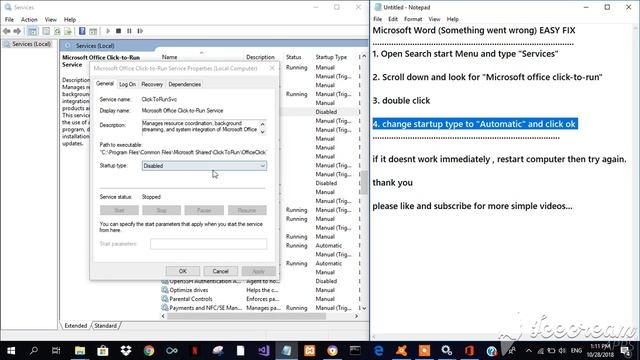Screen dimensions: 640x360
Task: Close the Click-to-Run properties dialog
Action: click(272, 68)
